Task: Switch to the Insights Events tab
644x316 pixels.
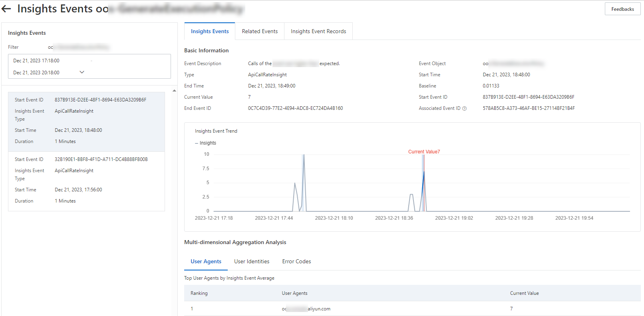Action: 210,31
